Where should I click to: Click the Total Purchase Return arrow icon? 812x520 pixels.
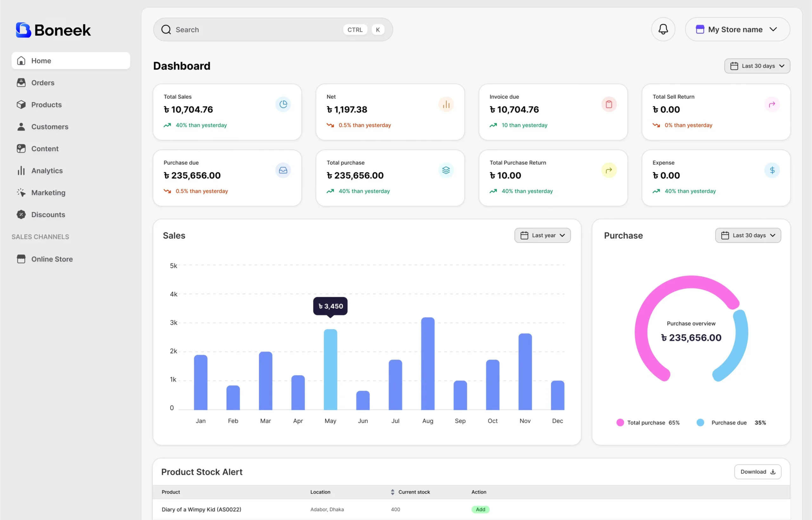coord(609,170)
